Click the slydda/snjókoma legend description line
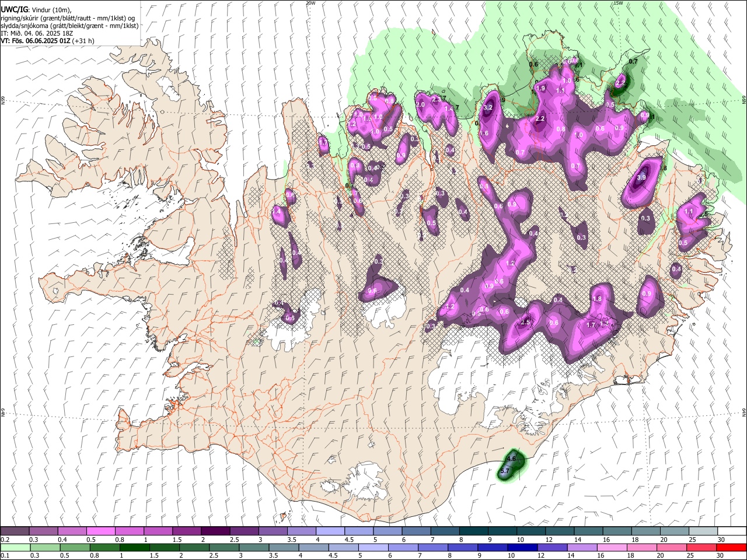747x560 pixels. pyautogui.click(x=69, y=26)
